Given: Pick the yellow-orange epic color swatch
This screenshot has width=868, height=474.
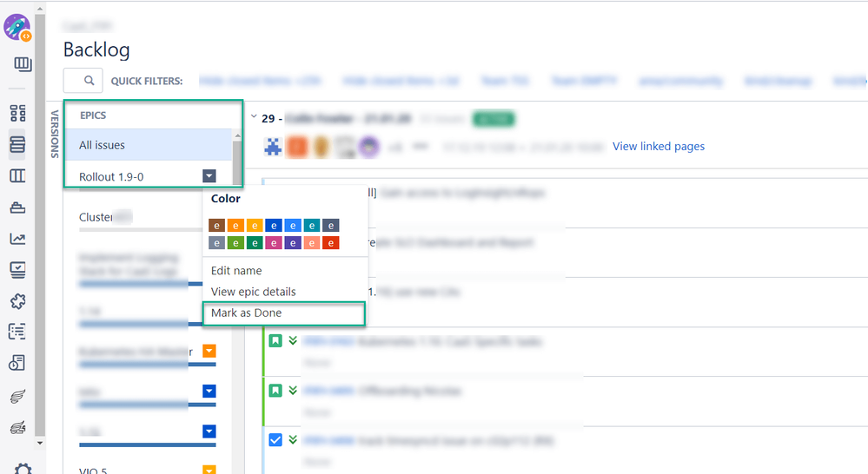Looking at the screenshot, I should point(255,225).
